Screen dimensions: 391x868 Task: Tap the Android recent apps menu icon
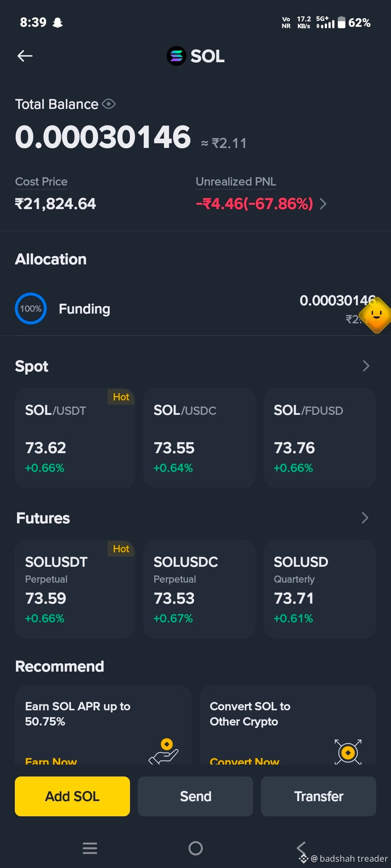[90, 848]
